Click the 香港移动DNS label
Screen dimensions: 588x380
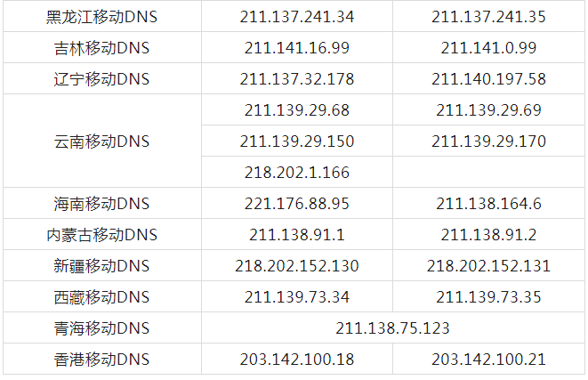(101, 360)
